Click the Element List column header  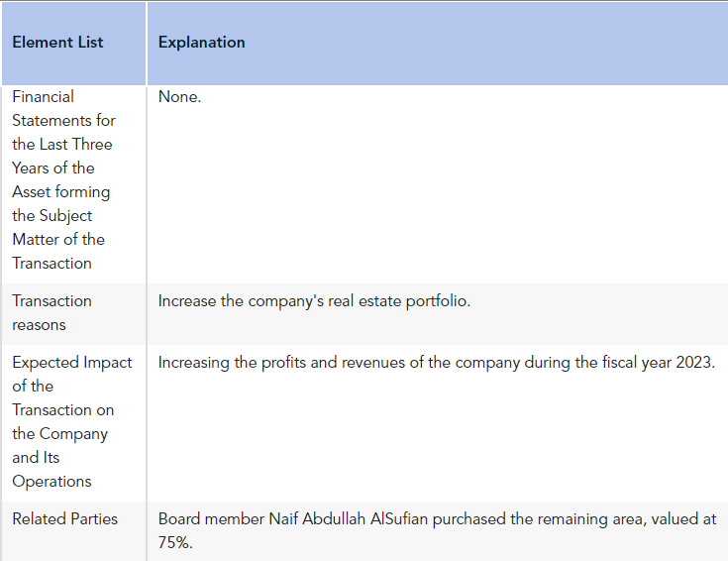pos(57,43)
